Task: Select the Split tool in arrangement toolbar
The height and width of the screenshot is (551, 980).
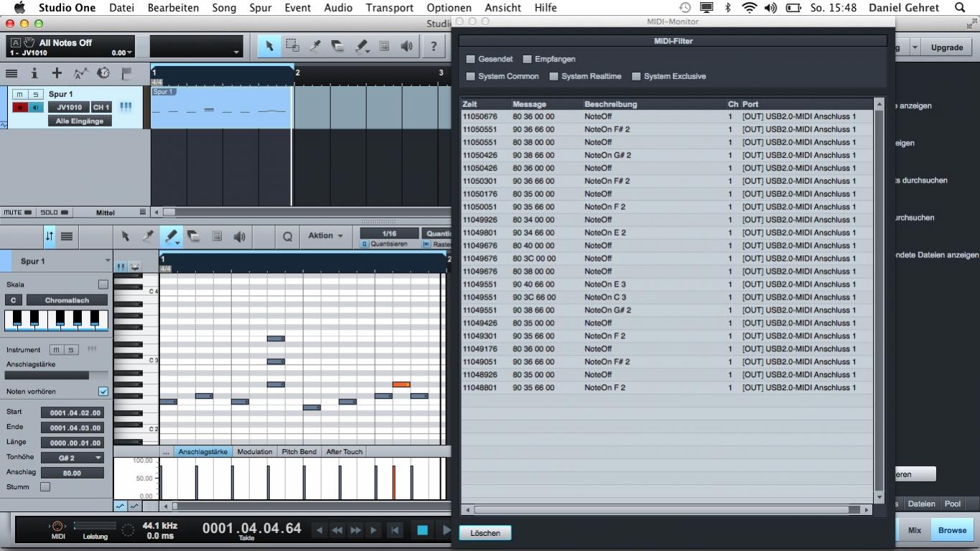Action: tap(315, 46)
